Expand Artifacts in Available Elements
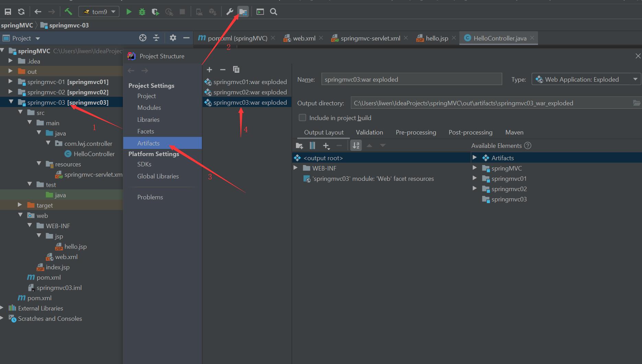642x364 pixels. pyautogui.click(x=475, y=158)
